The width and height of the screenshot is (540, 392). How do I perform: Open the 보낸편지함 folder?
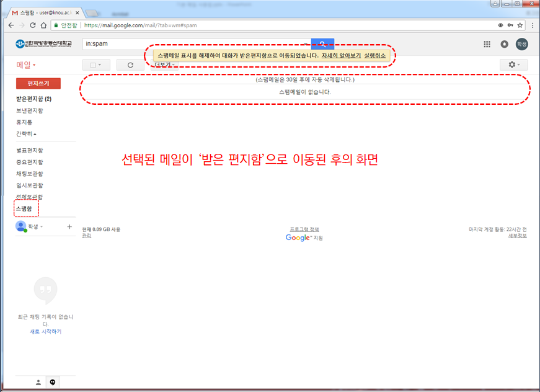tap(30, 110)
